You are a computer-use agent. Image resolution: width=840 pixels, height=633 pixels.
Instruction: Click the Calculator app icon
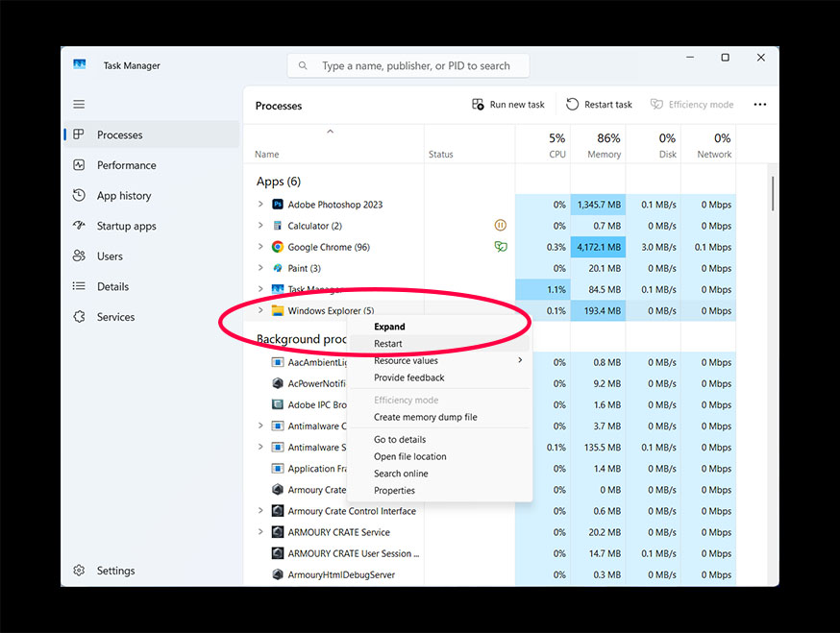[x=278, y=226]
